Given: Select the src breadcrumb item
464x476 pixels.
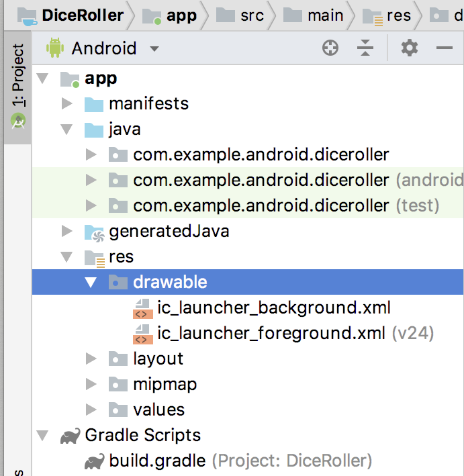Looking at the screenshot, I should click(x=252, y=15).
